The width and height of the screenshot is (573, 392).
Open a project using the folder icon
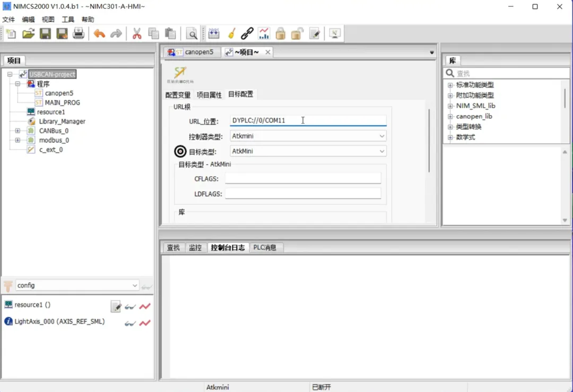tap(28, 33)
